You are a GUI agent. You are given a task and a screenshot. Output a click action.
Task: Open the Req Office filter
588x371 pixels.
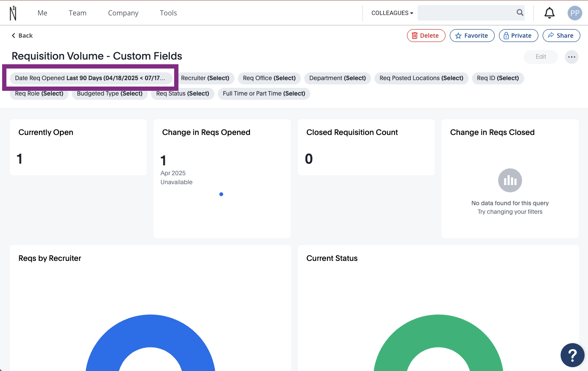pos(269,78)
